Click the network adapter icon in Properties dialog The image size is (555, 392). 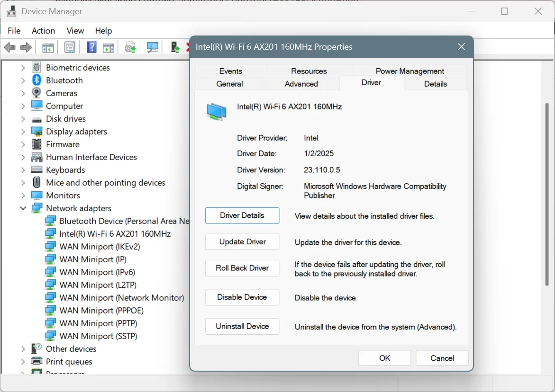tap(217, 112)
